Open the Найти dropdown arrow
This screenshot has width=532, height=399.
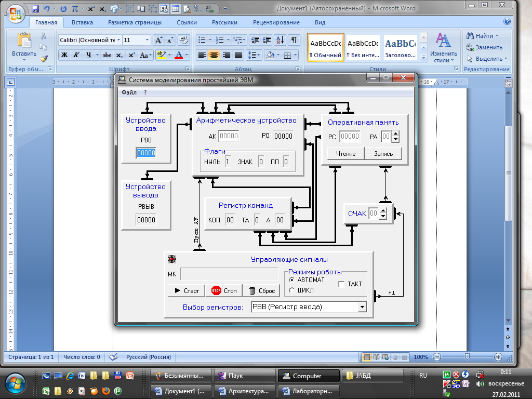click(497, 36)
